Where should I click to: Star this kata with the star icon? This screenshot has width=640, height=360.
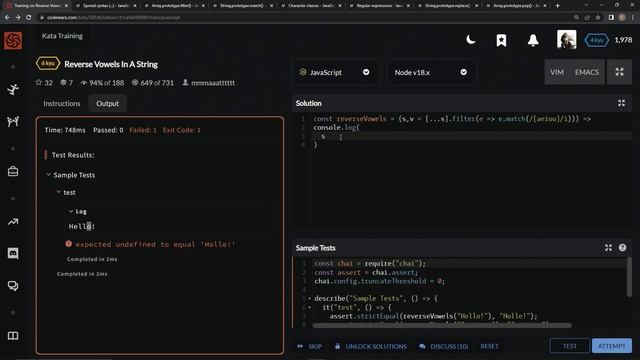[39, 82]
